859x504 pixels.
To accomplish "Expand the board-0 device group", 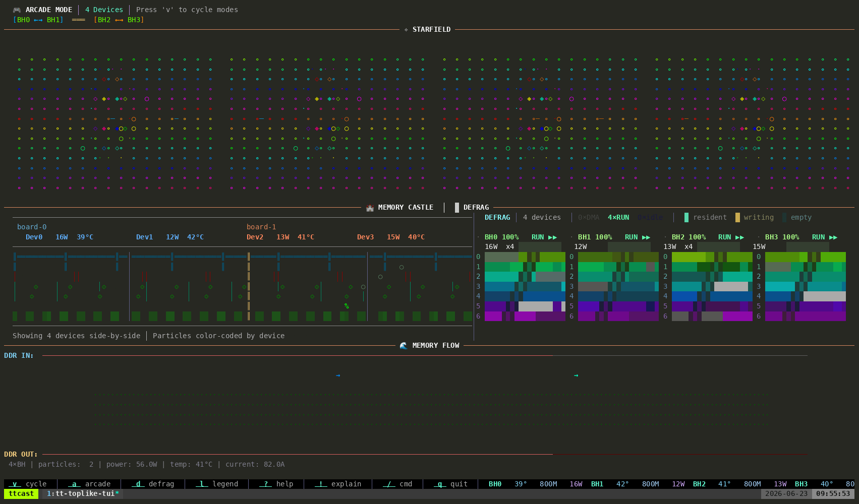I will pyautogui.click(x=32, y=227).
